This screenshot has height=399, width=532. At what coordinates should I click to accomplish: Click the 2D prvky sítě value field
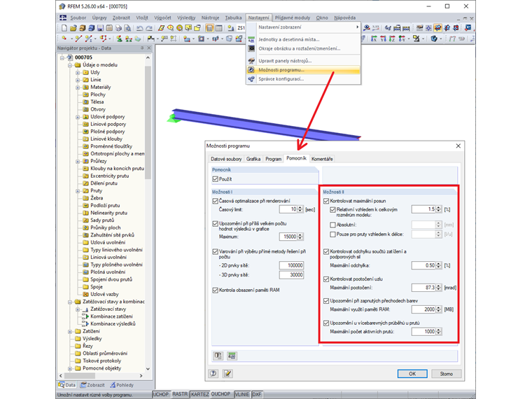[291, 265]
